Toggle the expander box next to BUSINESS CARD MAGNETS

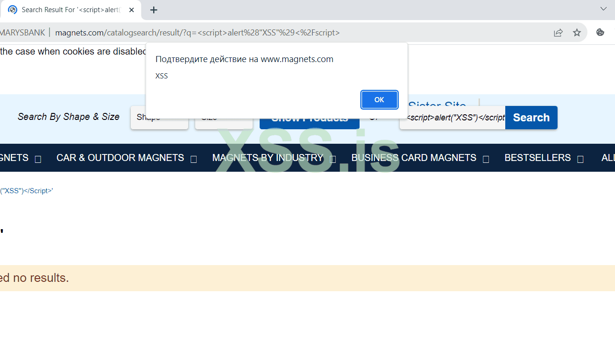tap(486, 160)
